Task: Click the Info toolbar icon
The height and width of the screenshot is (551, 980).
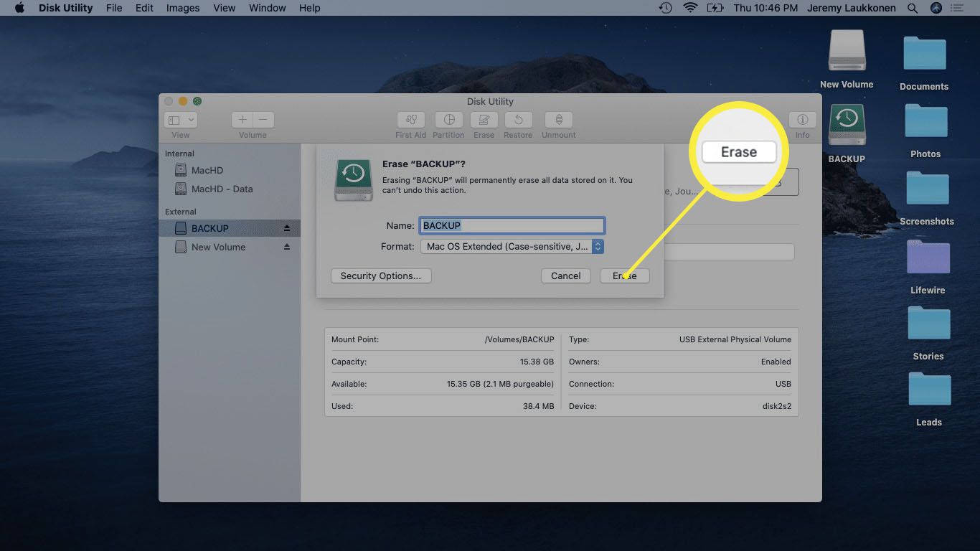Action: [x=802, y=120]
